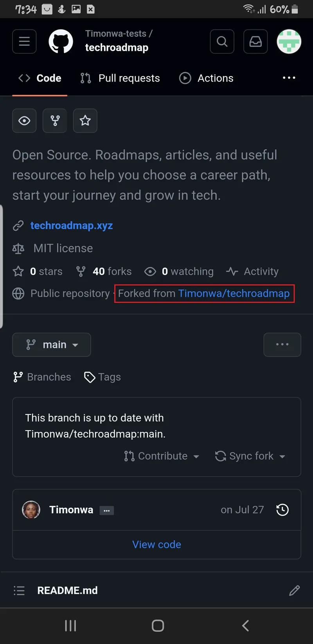Go to the GitHub home logo
Screen dimensions: 313x644
(x=61, y=41)
